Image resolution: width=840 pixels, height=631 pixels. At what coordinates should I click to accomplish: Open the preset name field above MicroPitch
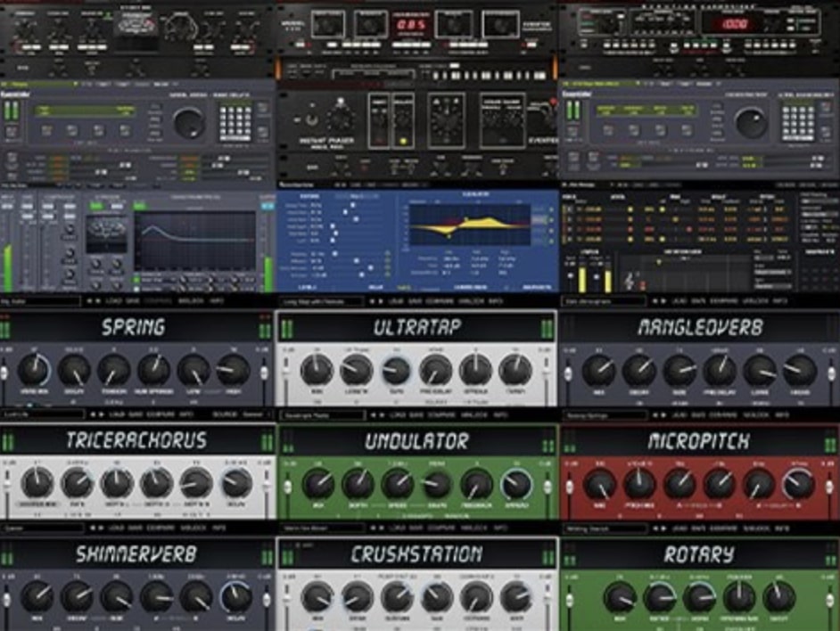605,415
